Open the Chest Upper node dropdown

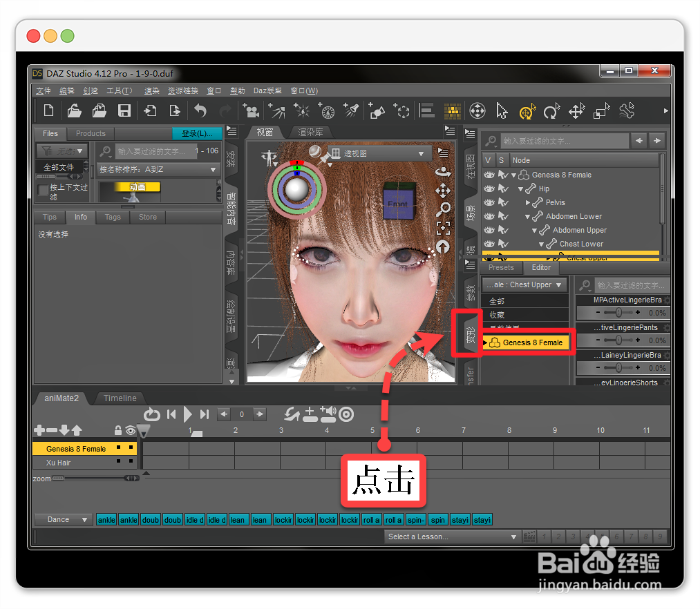pos(524,284)
